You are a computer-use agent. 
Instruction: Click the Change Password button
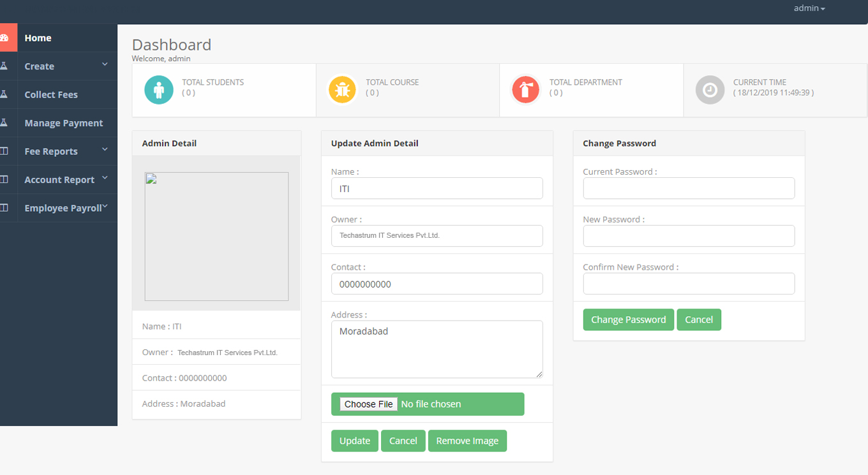tap(629, 319)
